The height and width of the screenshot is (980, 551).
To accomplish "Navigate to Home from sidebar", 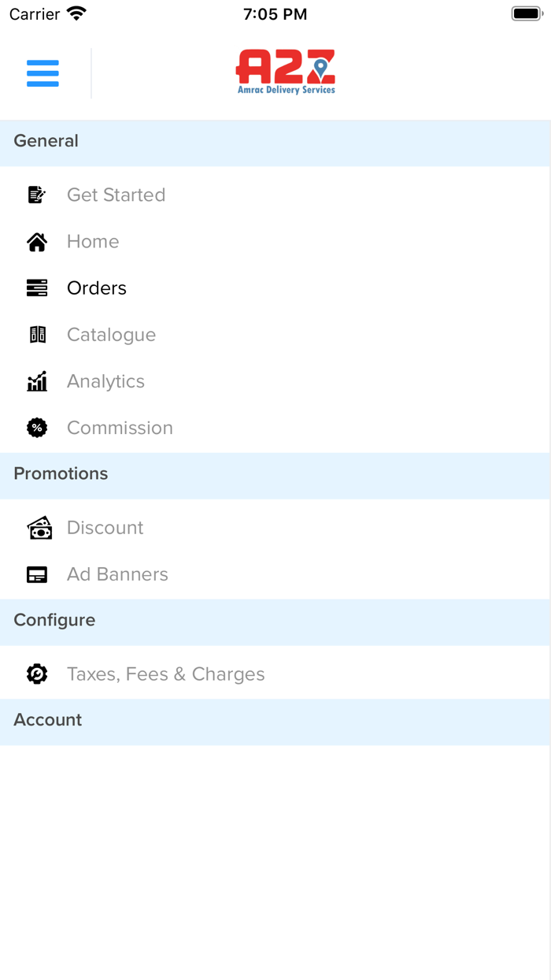I will point(93,241).
